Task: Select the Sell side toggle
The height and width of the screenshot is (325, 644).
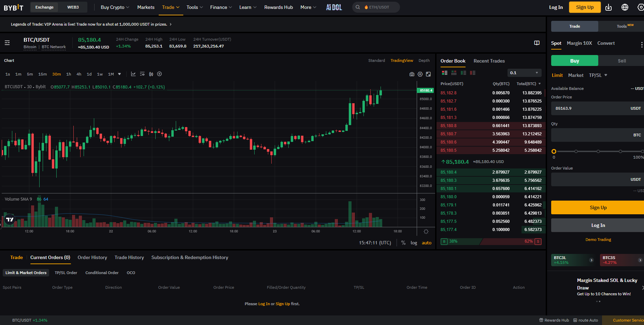Action: pos(622,61)
